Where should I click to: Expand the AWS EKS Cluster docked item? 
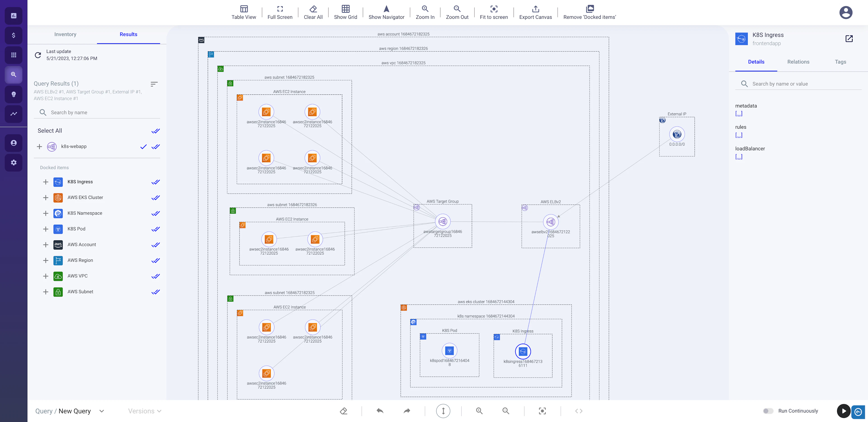tap(46, 198)
